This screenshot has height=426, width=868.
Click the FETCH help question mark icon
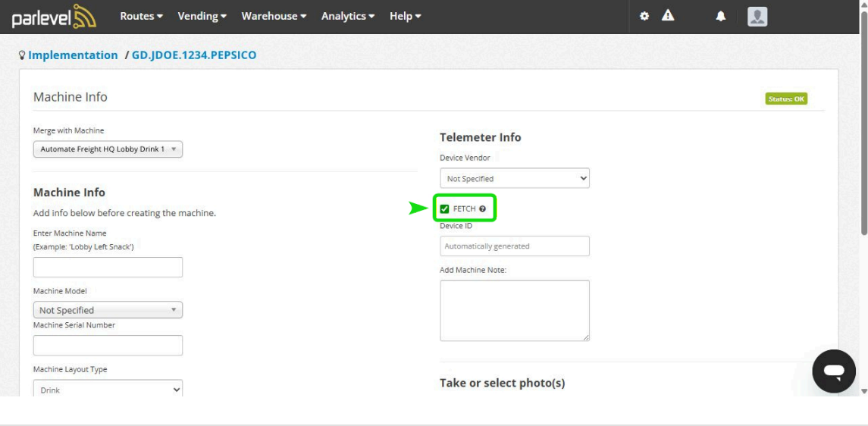coord(482,209)
